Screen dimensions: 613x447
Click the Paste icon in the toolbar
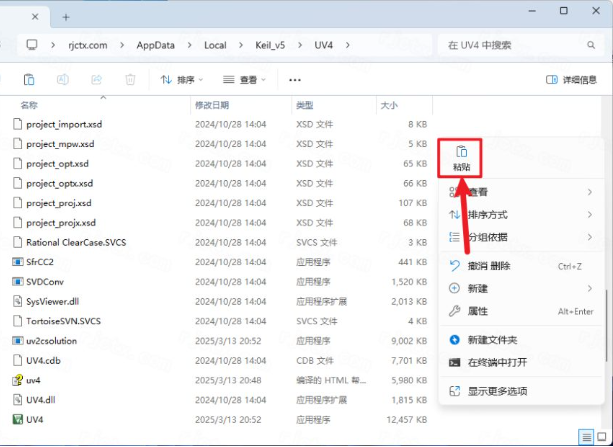tap(29, 79)
